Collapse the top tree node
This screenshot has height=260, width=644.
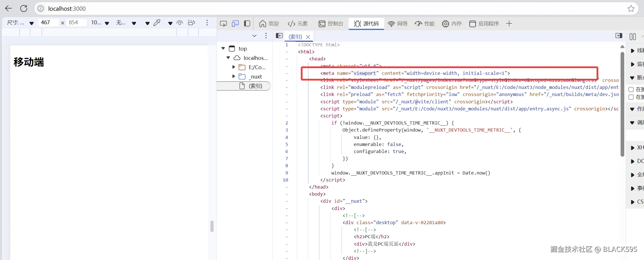click(223, 49)
